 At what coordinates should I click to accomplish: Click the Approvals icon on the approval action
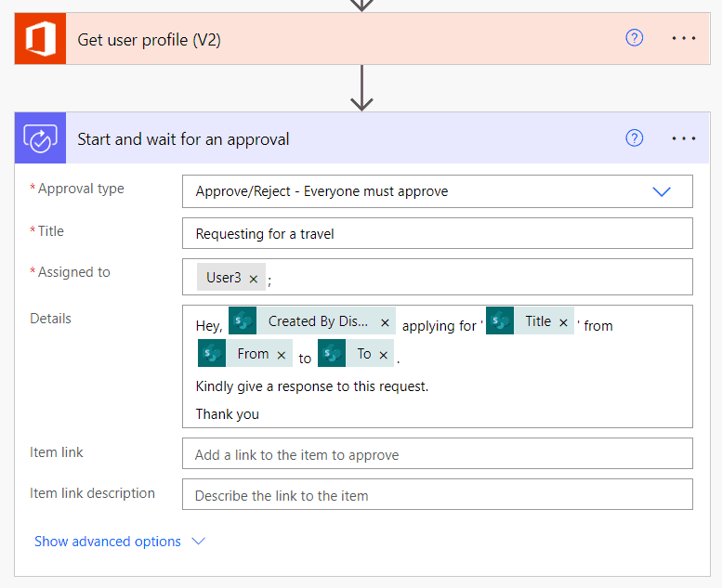[41, 138]
